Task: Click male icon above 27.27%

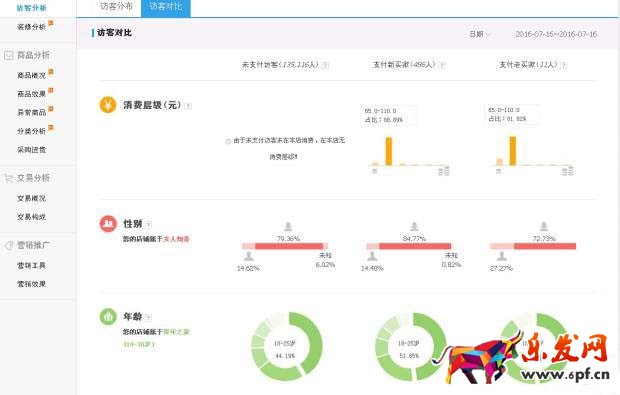Action: pos(501,256)
